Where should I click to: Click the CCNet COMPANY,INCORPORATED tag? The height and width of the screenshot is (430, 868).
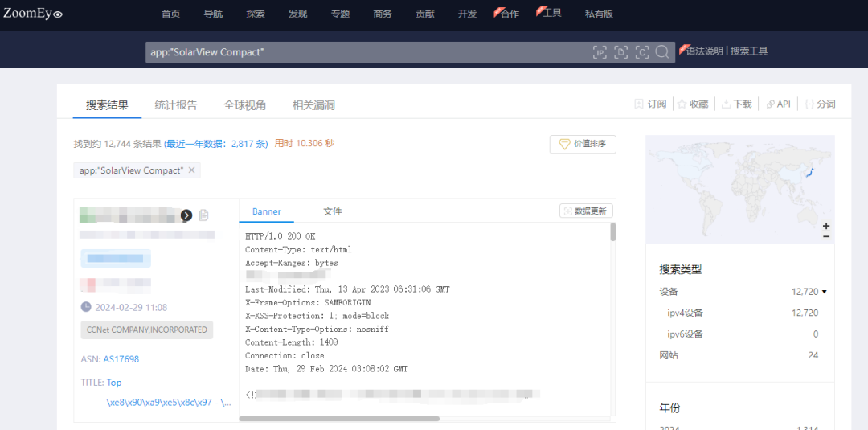tap(147, 330)
